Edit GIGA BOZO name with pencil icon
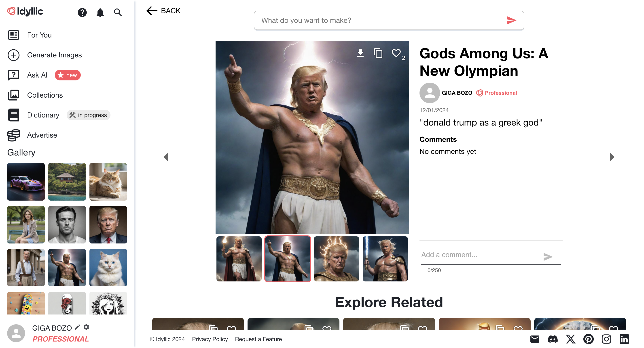 [x=77, y=327]
